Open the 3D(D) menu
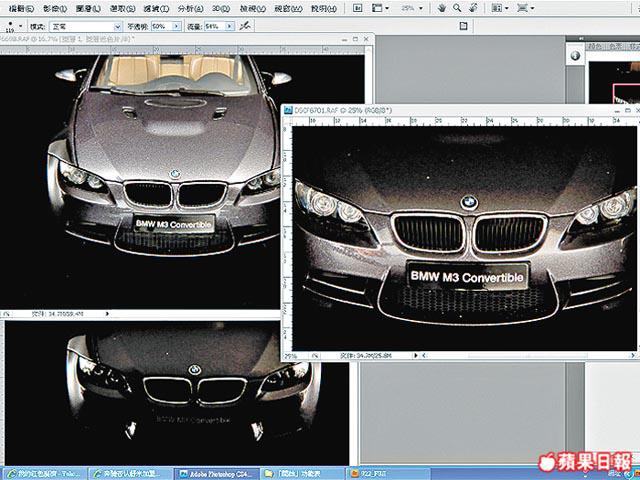The height and width of the screenshot is (480, 640). point(222,8)
